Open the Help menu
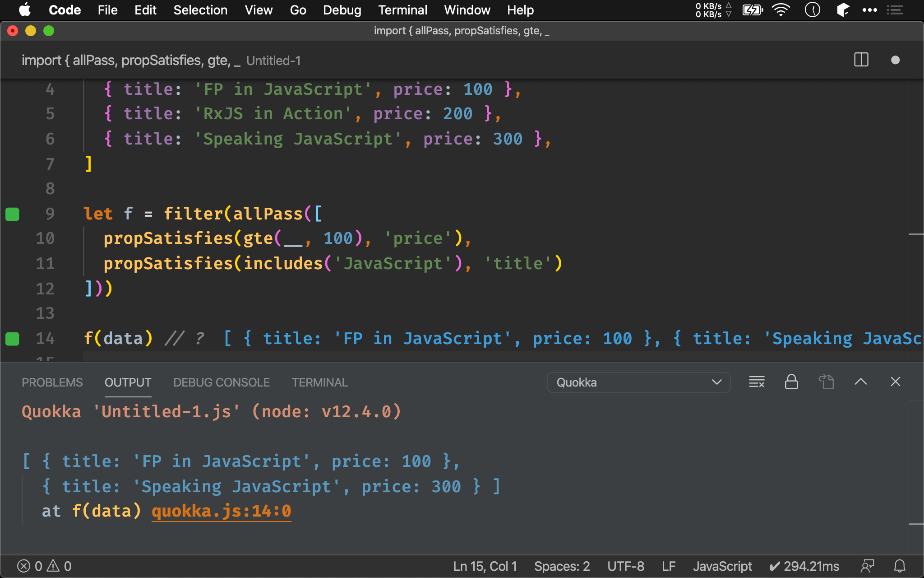Viewport: 924px width, 578px height. [520, 10]
